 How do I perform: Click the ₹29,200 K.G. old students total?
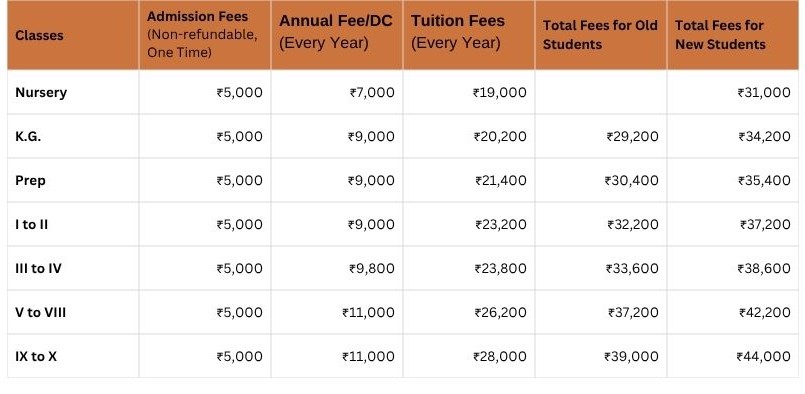[x=601, y=137]
